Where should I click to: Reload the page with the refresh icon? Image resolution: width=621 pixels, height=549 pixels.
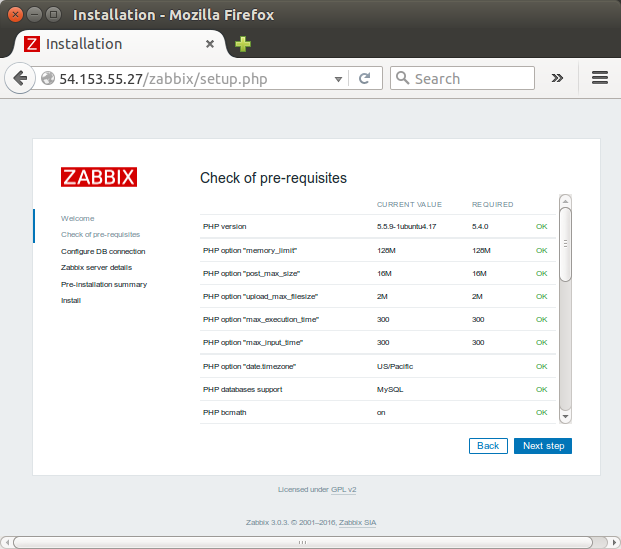[x=364, y=78]
